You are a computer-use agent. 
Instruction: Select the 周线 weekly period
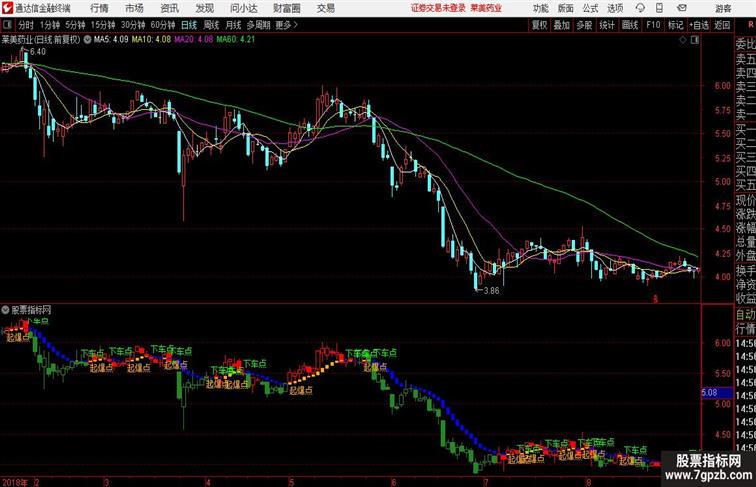[211, 25]
